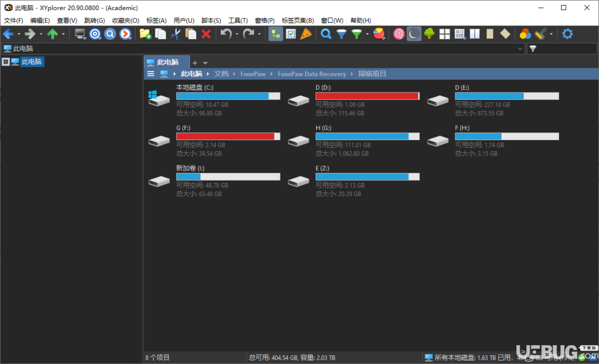Select red D (D:) usage bar
The height and width of the screenshot is (364, 599).
click(368, 96)
